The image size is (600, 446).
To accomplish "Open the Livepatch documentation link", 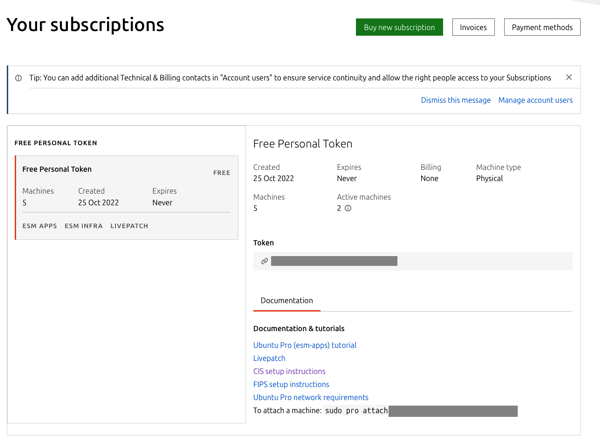I will click(x=269, y=358).
